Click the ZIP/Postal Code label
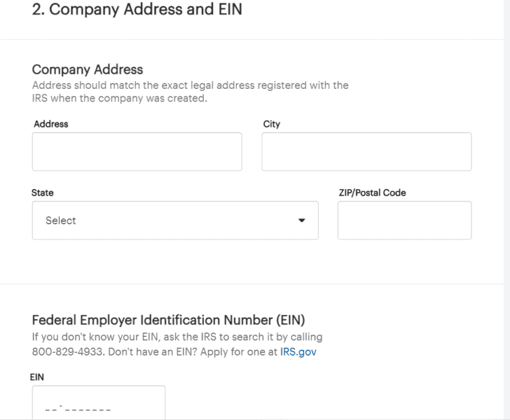Screen dimensions: 510x420 (x=372, y=193)
